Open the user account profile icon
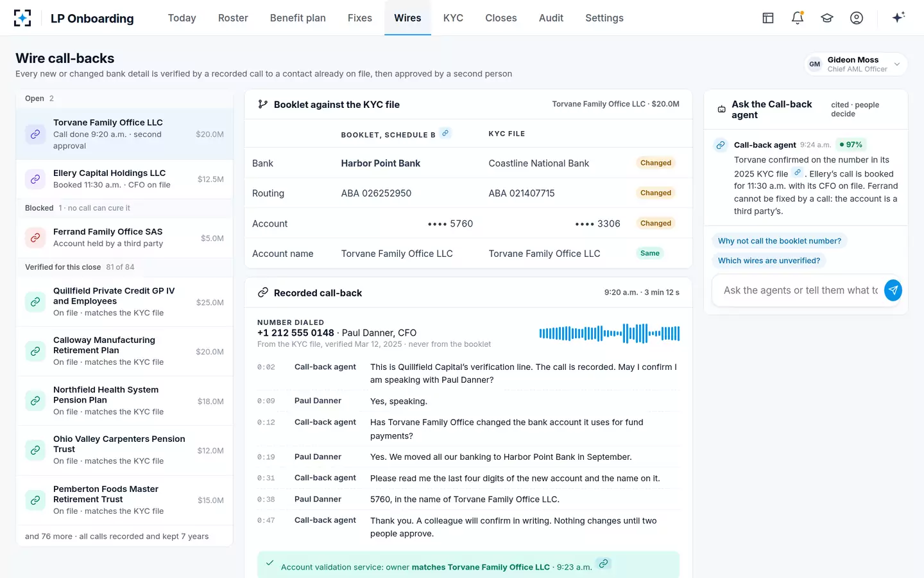This screenshot has width=924, height=578. coord(857,18)
